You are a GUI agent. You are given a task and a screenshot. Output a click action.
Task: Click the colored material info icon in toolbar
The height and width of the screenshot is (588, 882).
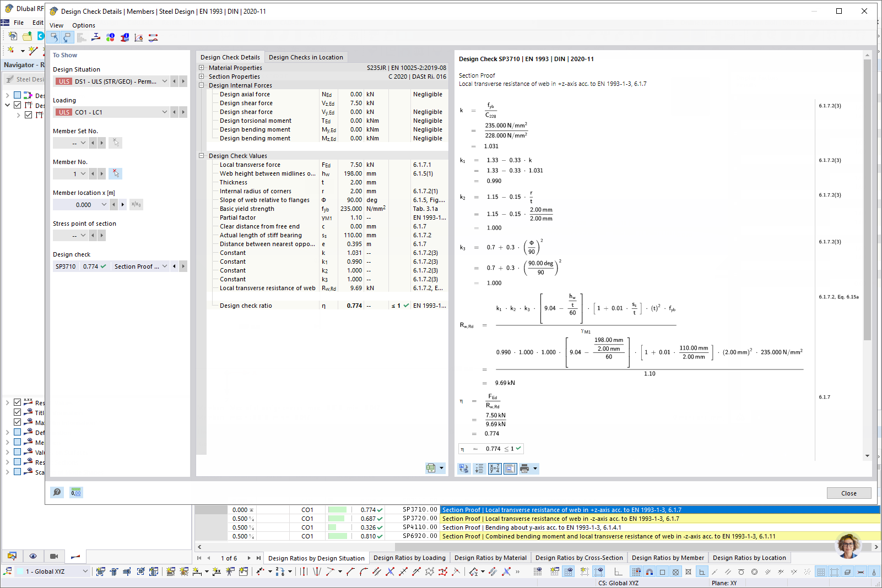110,37
